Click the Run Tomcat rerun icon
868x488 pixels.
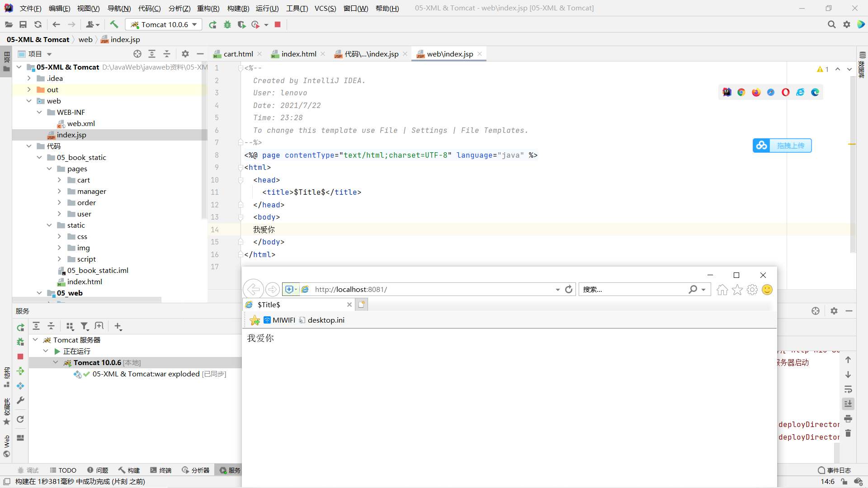coord(212,24)
